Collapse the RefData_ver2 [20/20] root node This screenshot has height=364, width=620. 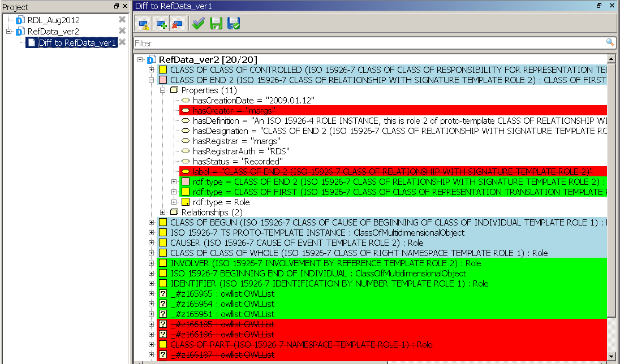click(140, 60)
